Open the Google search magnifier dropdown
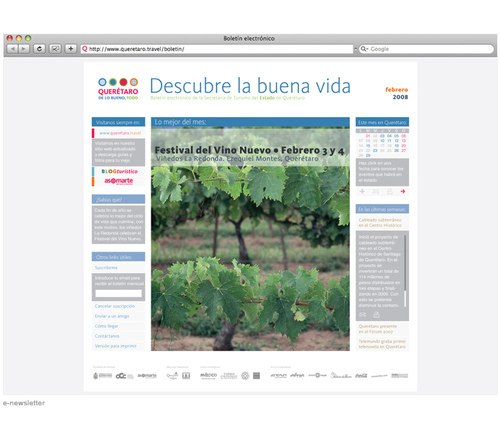 [364, 49]
